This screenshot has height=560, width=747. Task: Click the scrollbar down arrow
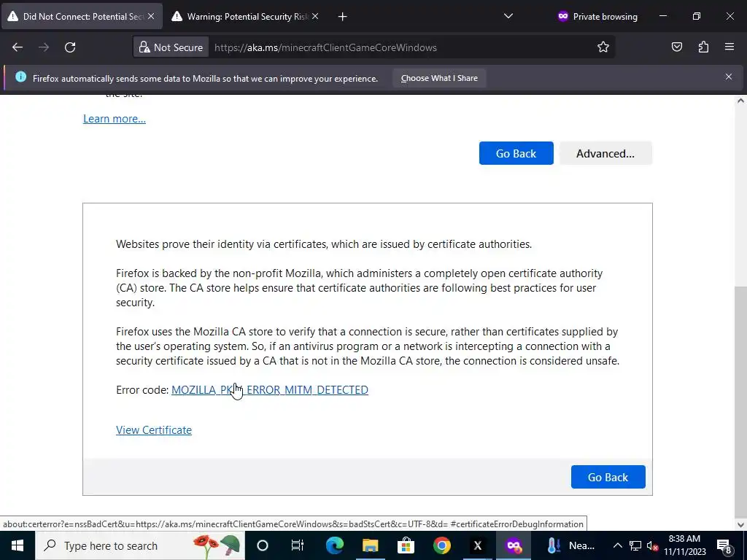(740, 525)
